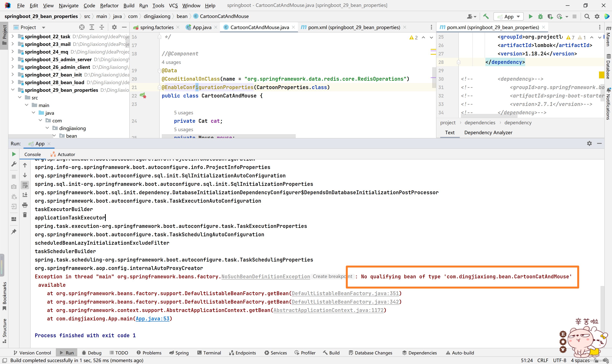This screenshot has width=612, height=364.
Task: Toggle Pin Tab in Run panel
Action: point(14,232)
